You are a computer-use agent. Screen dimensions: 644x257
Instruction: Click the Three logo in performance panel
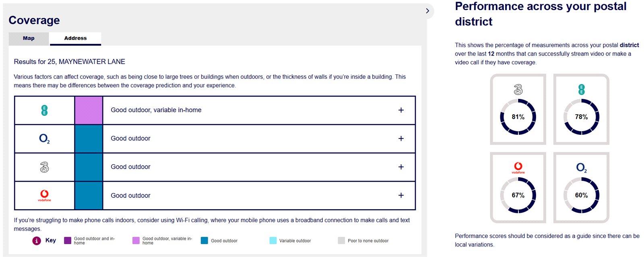(518, 90)
